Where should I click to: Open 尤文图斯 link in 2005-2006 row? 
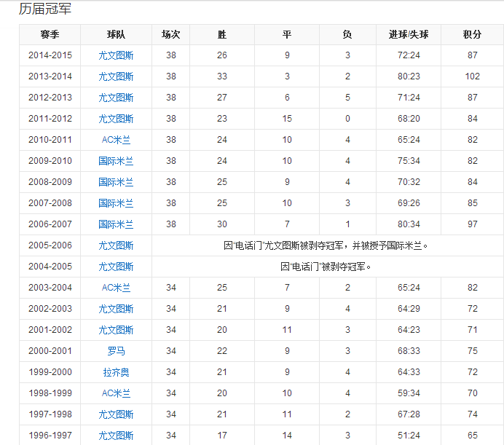pos(116,245)
